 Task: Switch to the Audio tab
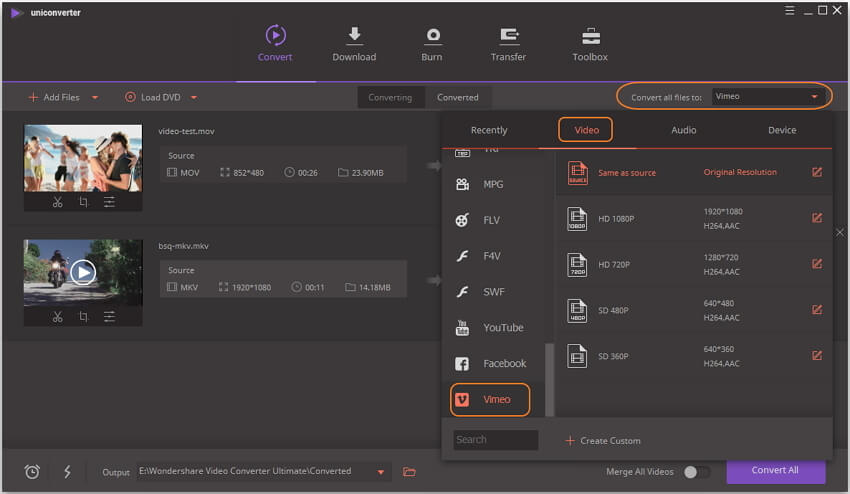[684, 130]
